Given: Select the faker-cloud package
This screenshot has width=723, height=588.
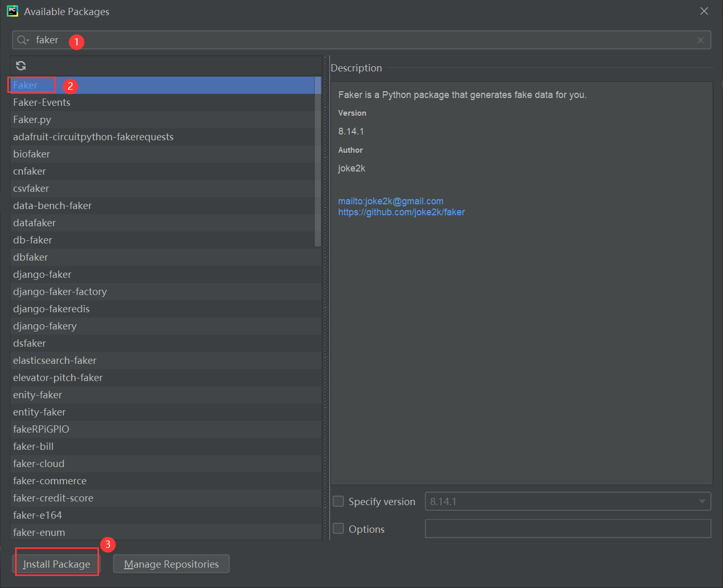Looking at the screenshot, I should coord(166,464).
